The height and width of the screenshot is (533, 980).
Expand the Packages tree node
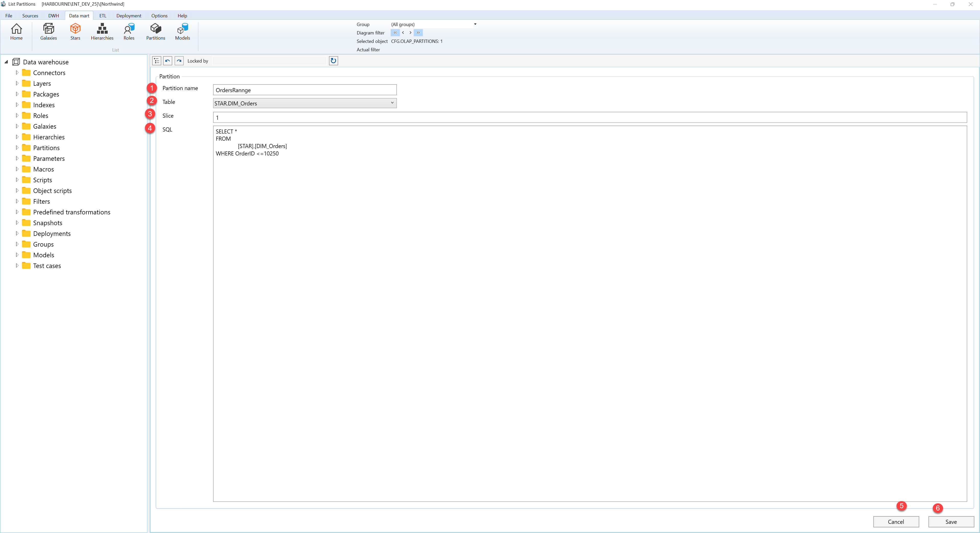point(17,94)
